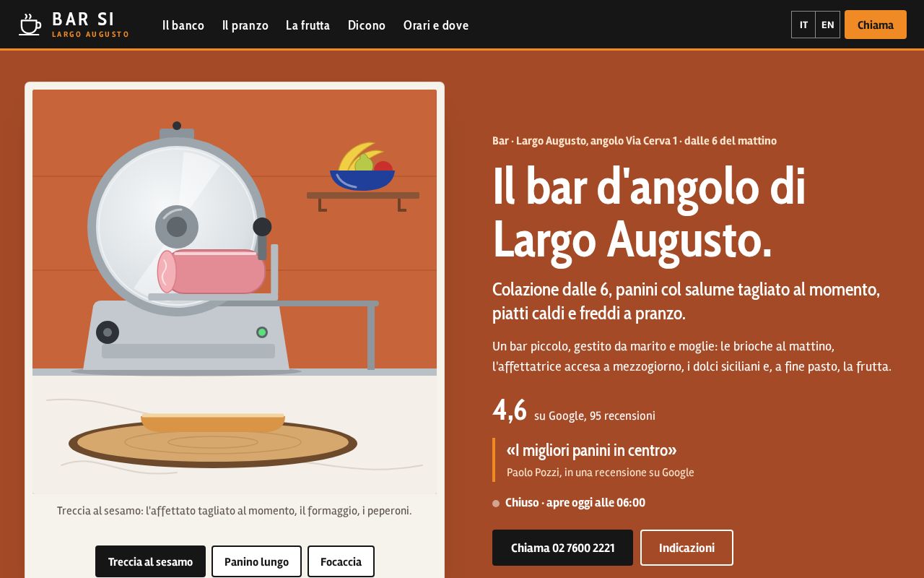Switch the language to IT
Viewport: 924px width, 578px height.
803,25
